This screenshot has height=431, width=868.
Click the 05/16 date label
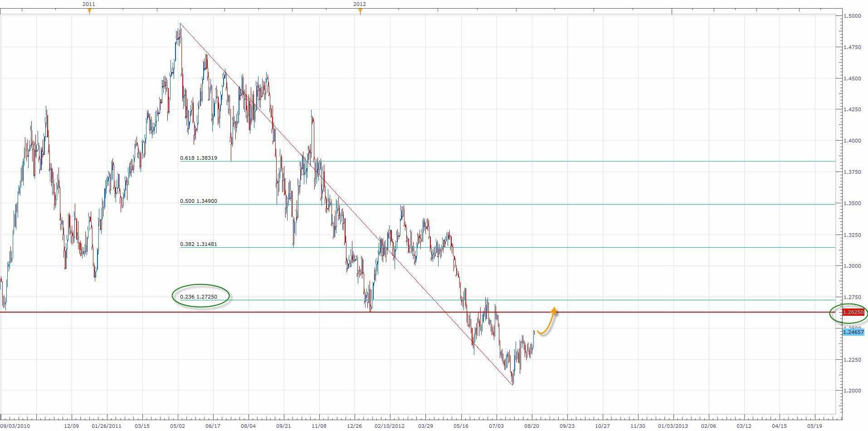(x=461, y=426)
